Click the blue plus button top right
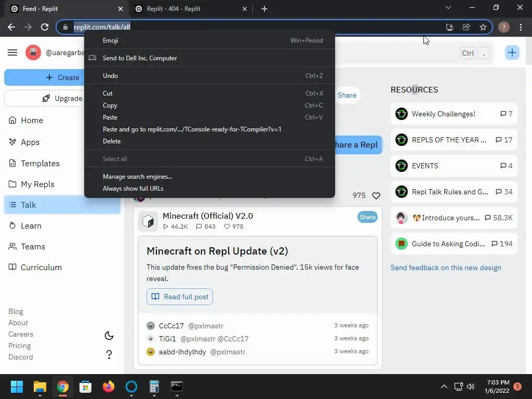The width and height of the screenshot is (532, 399). (x=512, y=52)
